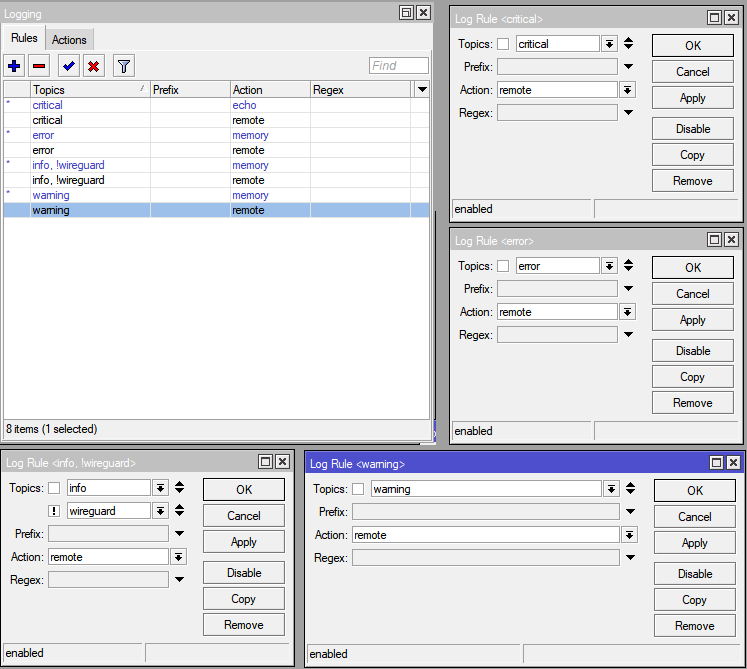The image size is (747, 669).
Task: Click the red minus remove rule icon
Action: [39, 66]
